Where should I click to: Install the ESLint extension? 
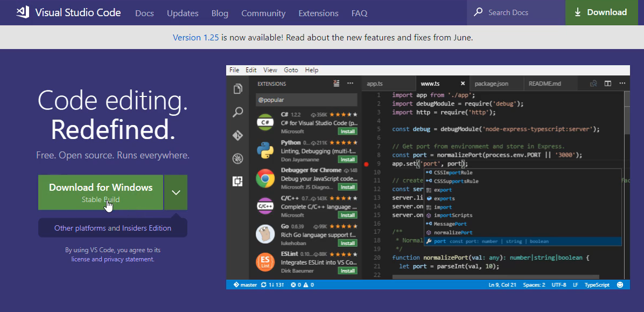(x=347, y=271)
